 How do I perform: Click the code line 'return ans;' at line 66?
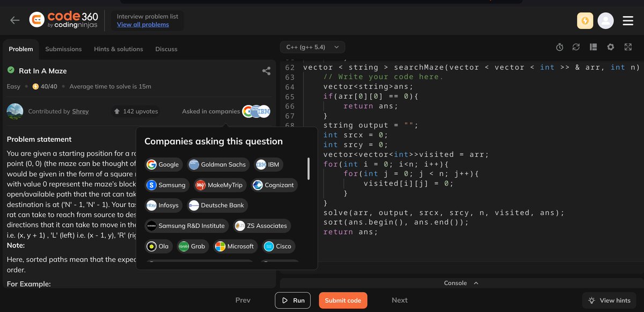coord(371,106)
